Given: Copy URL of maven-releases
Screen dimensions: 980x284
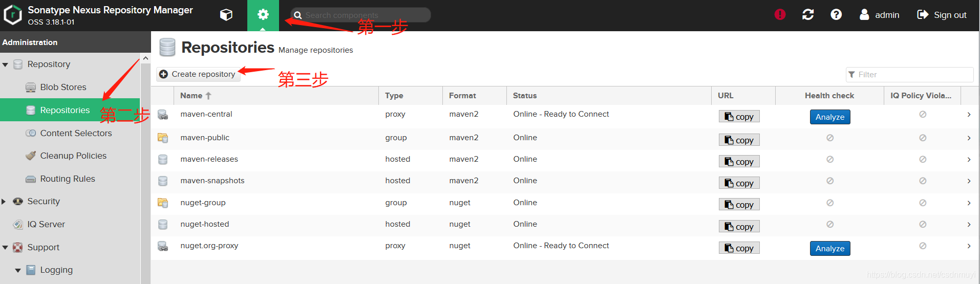Looking at the screenshot, I should tap(739, 162).
